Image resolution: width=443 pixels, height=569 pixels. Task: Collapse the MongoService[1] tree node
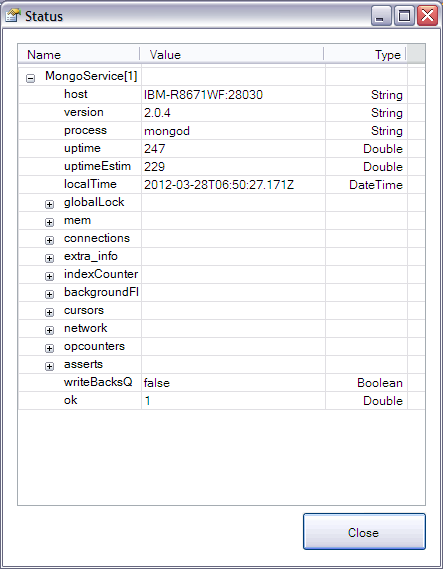click(x=31, y=78)
